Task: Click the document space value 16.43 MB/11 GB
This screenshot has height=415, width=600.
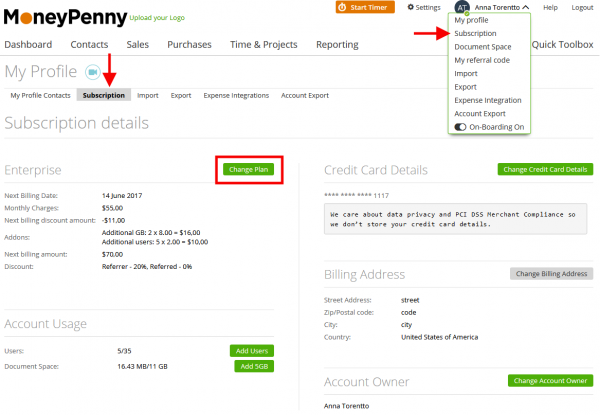Action: 142,366
